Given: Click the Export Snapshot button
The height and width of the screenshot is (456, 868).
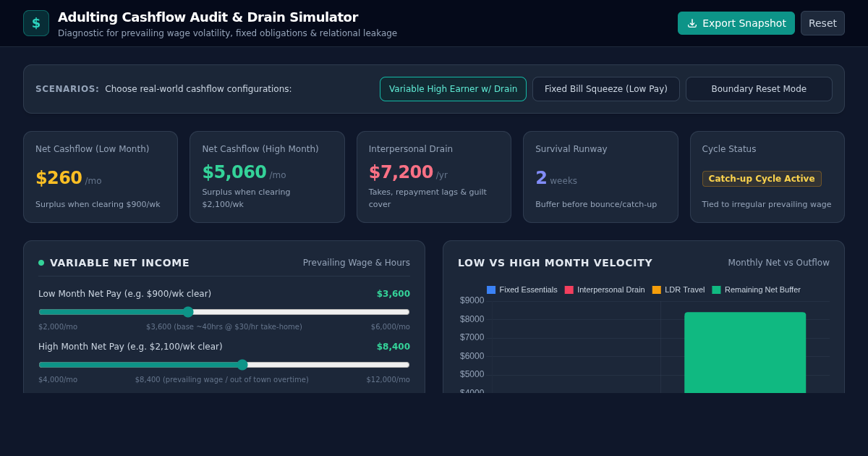Looking at the screenshot, I should [736, 23].
